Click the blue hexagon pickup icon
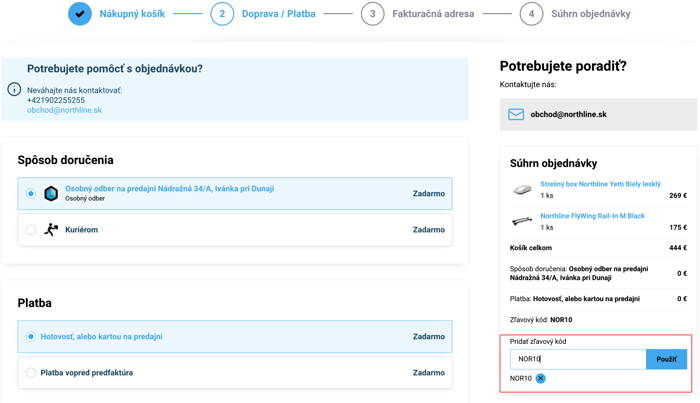The height and width of the screenshot is (403, 700). (x=51, y=193)
